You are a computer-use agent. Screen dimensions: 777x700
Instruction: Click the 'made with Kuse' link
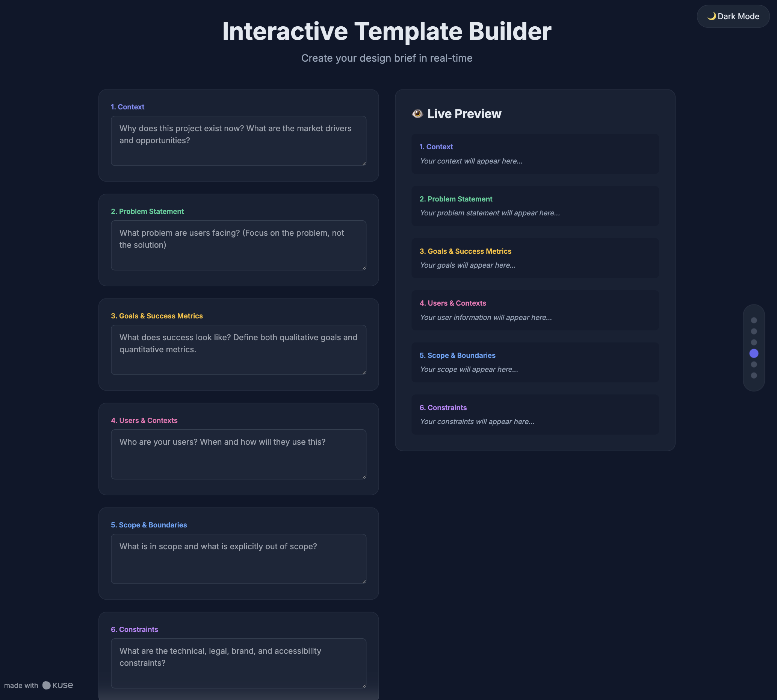point(38,685)
